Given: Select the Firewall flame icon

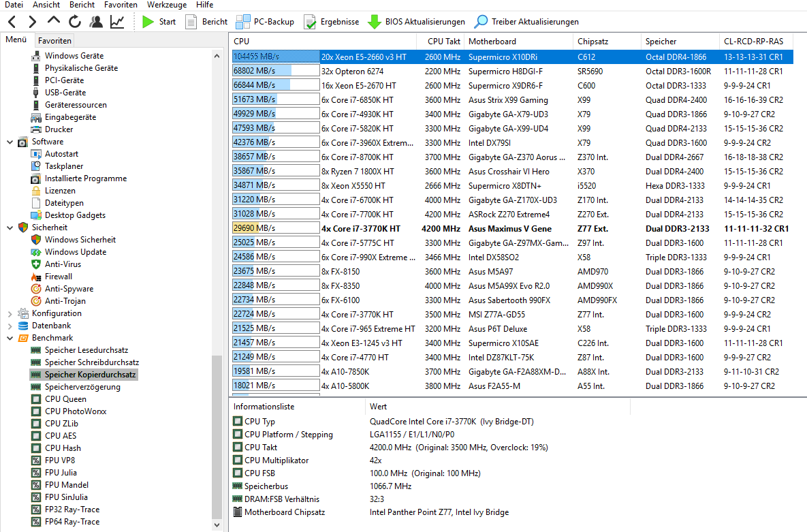Looking at the screenshot, I should point(36,277).
